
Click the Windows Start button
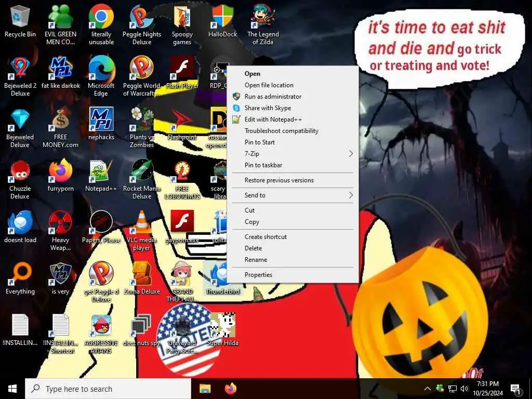[x=12, y=389]
